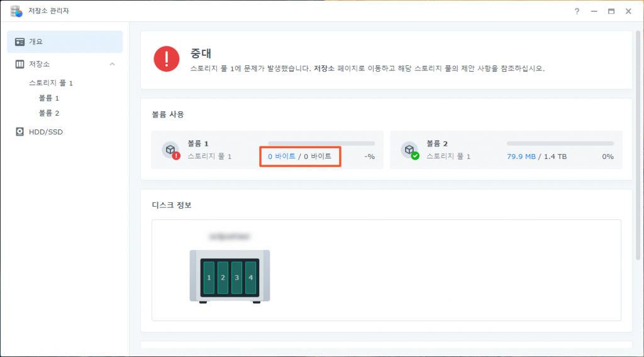Maximize the 저장소 관리자 window
The width and height of the screenshot is (644, 357).
[611, 11]
